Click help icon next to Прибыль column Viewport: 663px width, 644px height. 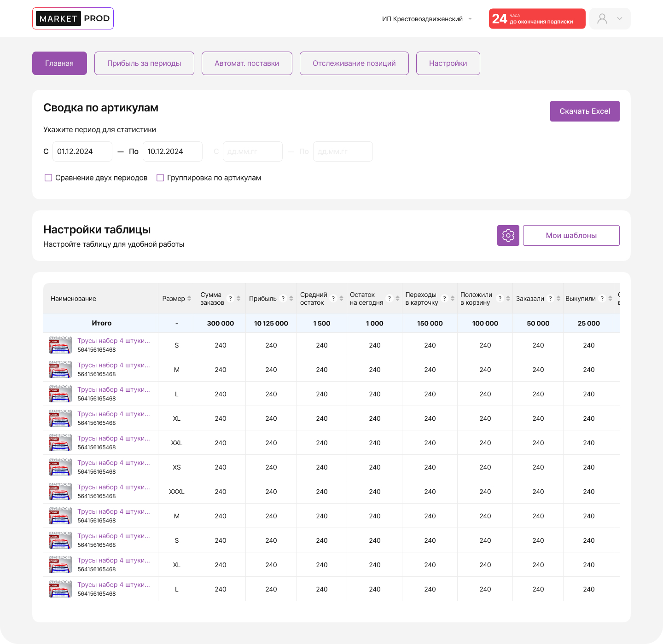tap(283, 298)
